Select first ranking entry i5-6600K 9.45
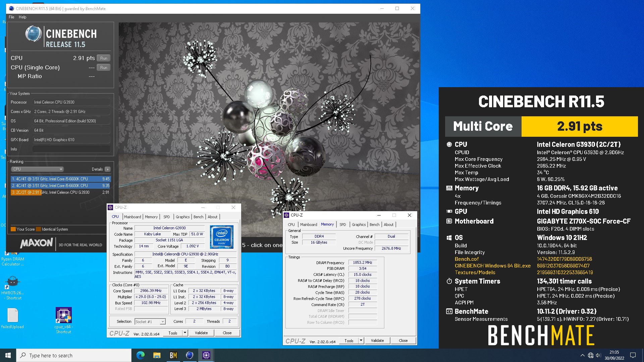 [x=60, y=179]
